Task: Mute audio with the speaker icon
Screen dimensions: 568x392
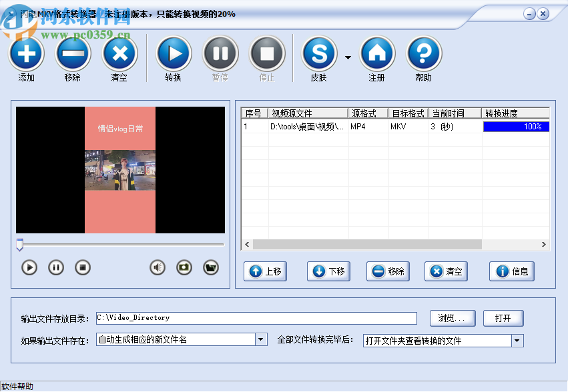Action: (156, 267)
